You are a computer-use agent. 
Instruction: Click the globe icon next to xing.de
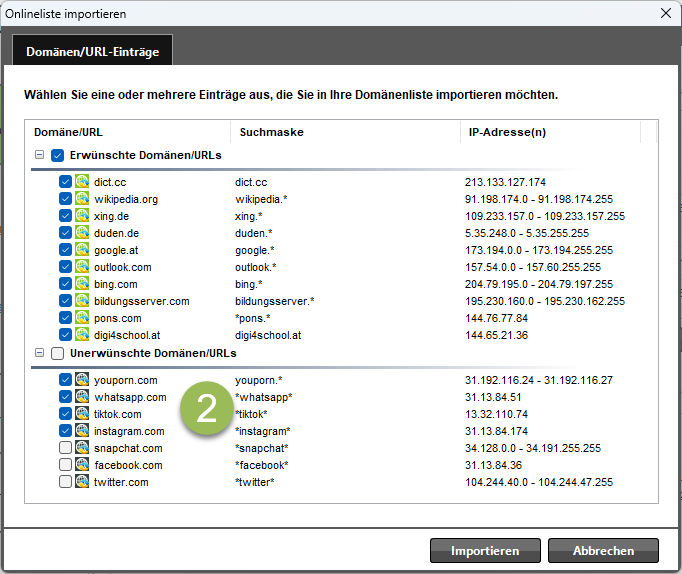(82, 216)
